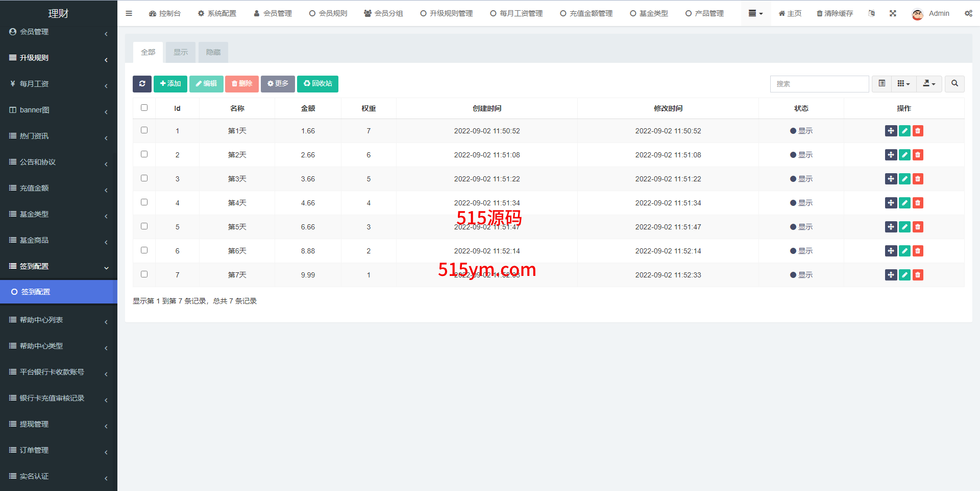Click the red delete icon for row 1

pyautogui.click(x=918, y=131)
